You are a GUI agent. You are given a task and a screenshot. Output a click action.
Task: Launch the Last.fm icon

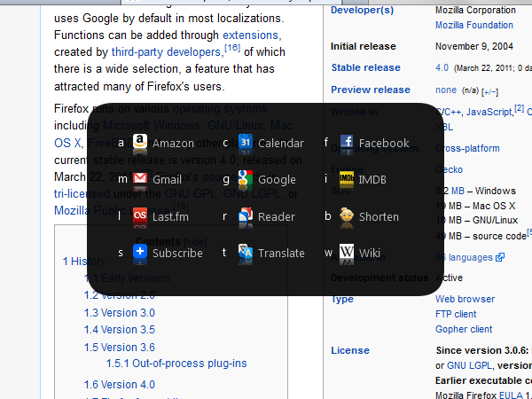tap(140, 215)
